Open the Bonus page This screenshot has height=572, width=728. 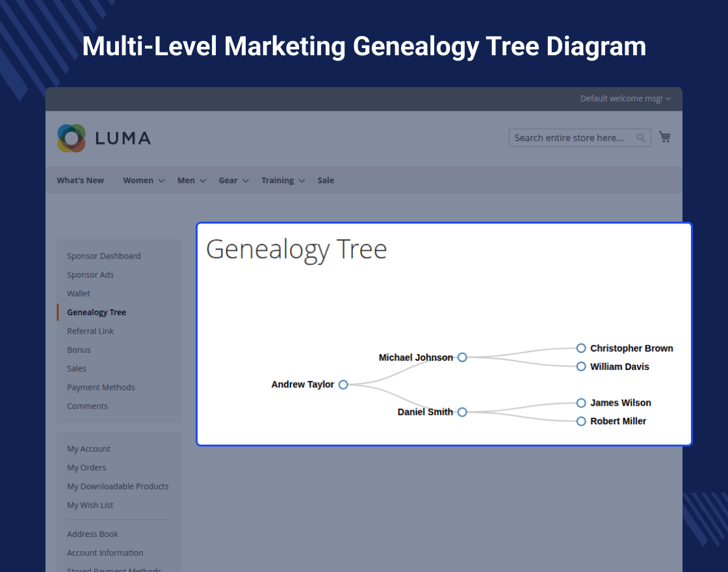tap(79, 350)
